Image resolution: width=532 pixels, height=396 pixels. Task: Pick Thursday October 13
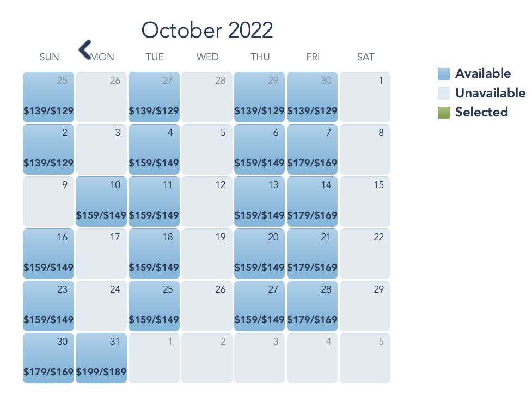click(x=260, y=201)
